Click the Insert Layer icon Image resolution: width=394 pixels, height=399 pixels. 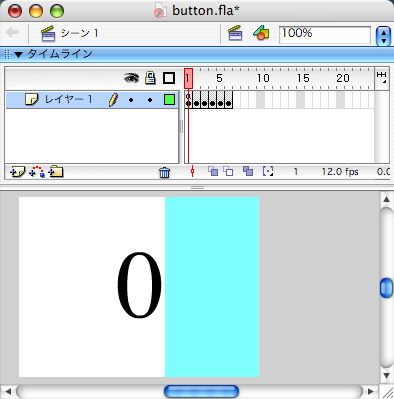pos(17,172)
